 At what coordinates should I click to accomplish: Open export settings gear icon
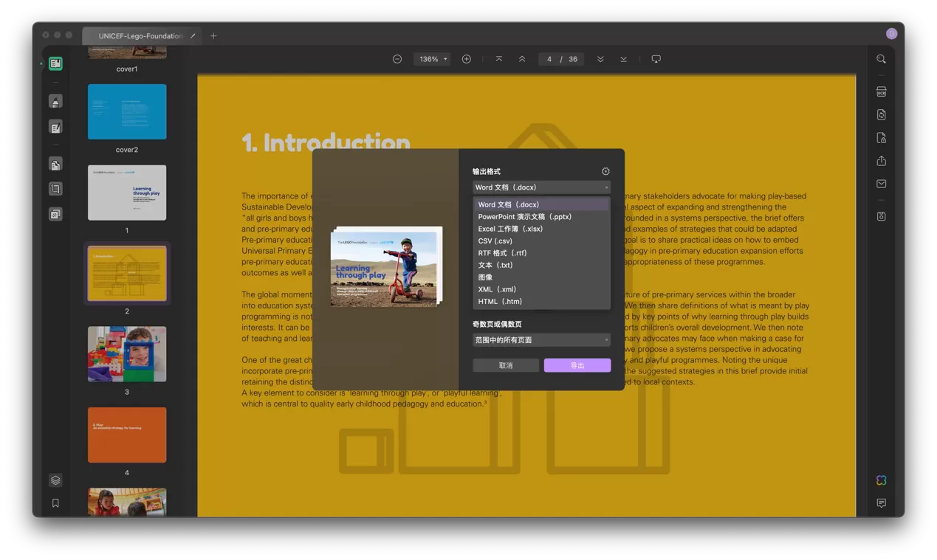pos(605,171)
